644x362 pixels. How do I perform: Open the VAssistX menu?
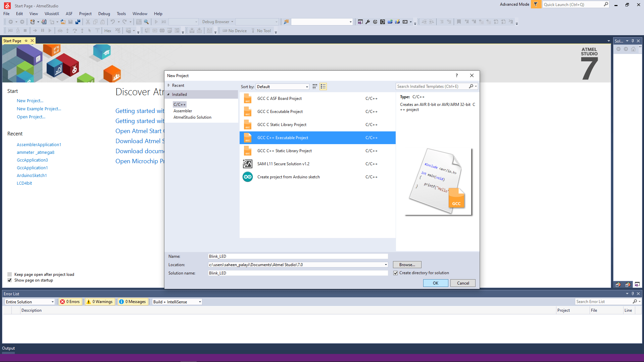click(52, 14)
